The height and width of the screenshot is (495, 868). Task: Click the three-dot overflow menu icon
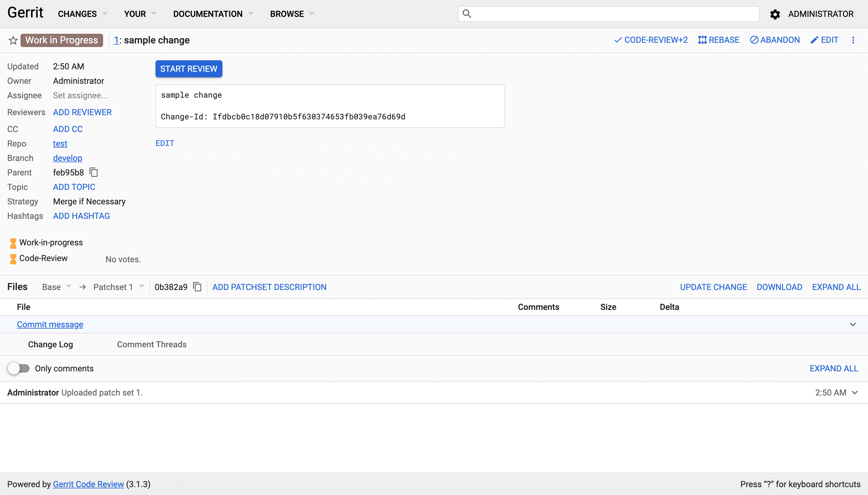pos(853,40)
